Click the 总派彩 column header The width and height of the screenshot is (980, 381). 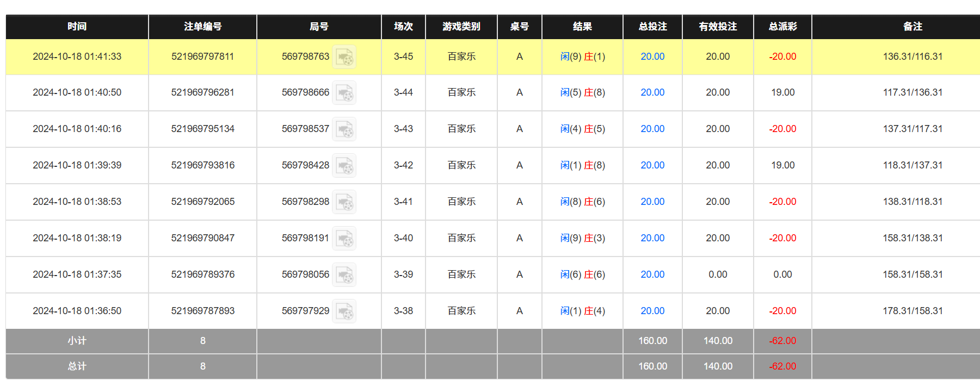[x=782, y=27]
